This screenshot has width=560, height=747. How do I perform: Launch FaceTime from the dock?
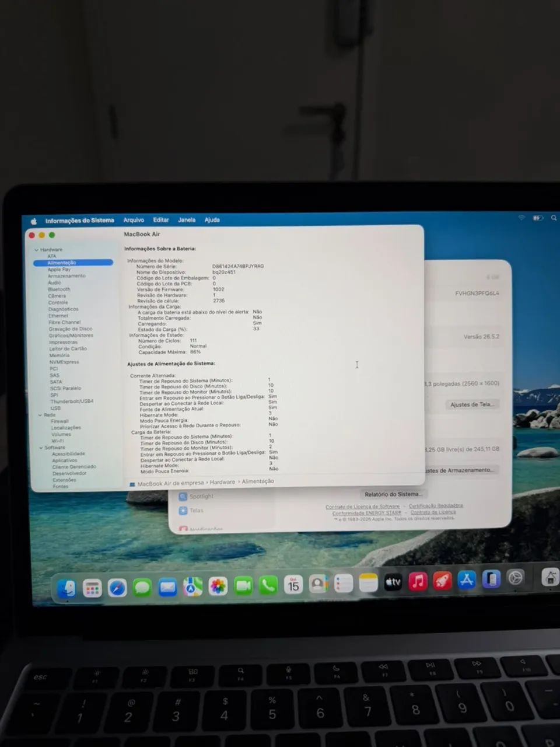tap(243, 585)
